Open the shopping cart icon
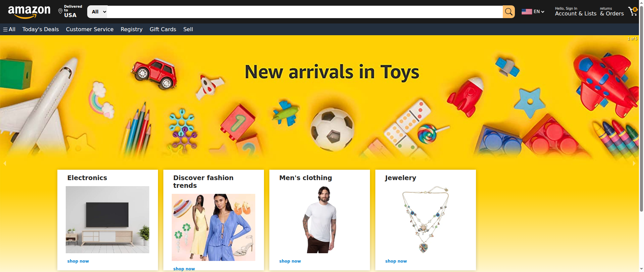 click(x=633, y=11)
